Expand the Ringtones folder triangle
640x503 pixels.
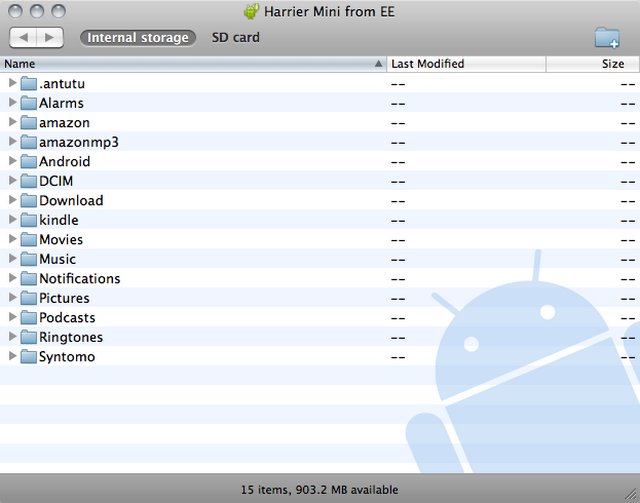(12, 337)
